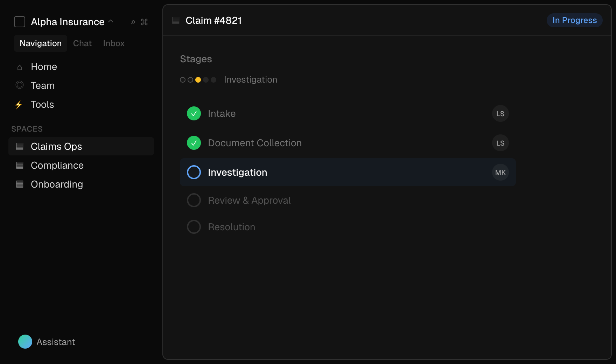This screenshot has height=364, width=616.
Task: Click the Team circle icon
Action: (20, 85)
